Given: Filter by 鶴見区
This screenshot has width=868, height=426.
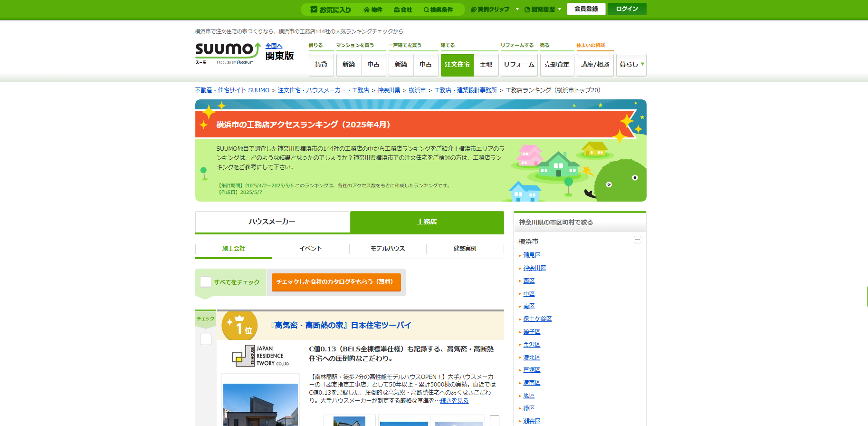Looking at the screenshot, I should 532,255.
